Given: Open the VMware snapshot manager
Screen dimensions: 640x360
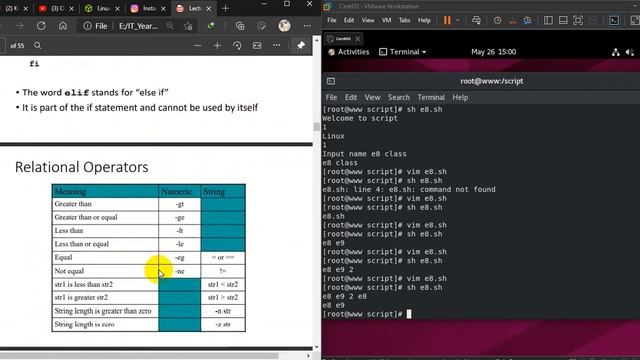Looking at the screenshot, I should [x=527, y=20].
